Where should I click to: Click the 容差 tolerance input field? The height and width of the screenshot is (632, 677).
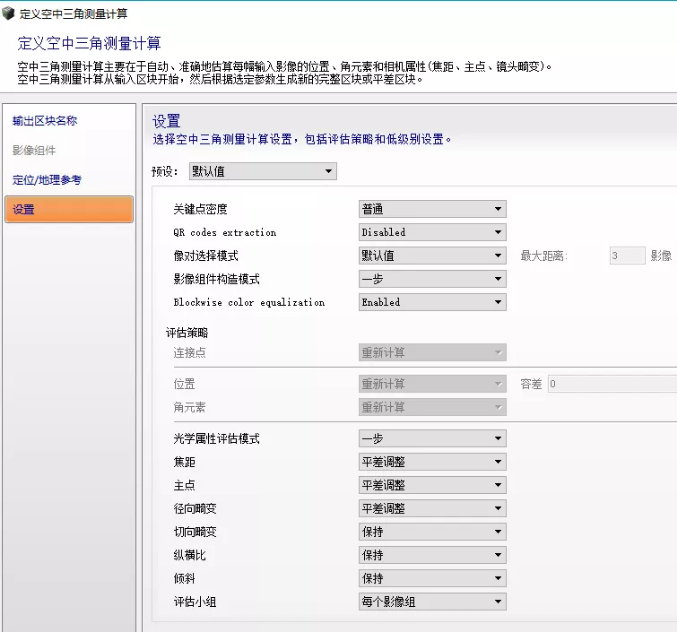610,383
